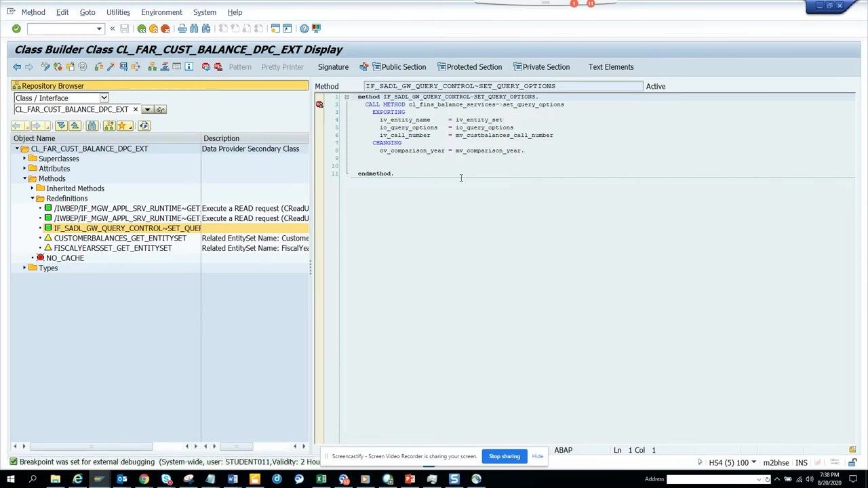The height and width of the screenshot is (488, 868).
Task: Click the Text Elements button
Action: 611,66
